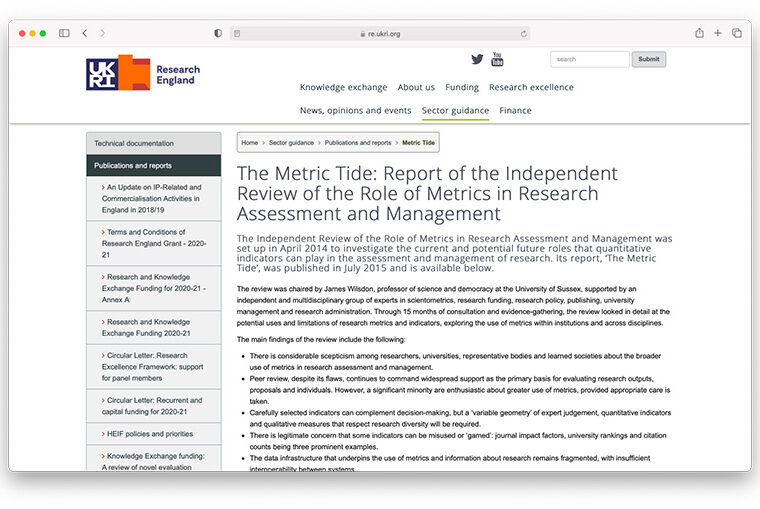Viewport: 760px width, 509px height.
Task: Click the page title The Metric Tide heading
Action: tap(427, 193)
